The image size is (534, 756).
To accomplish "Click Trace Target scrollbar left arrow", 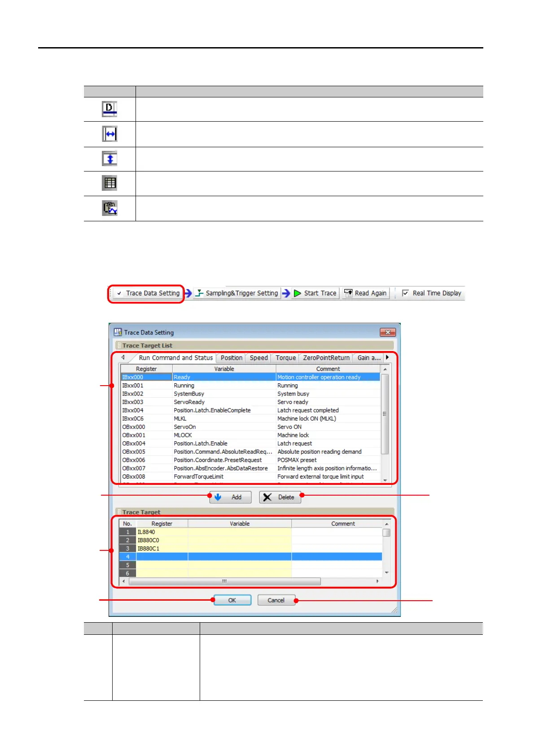I will 124,581.
